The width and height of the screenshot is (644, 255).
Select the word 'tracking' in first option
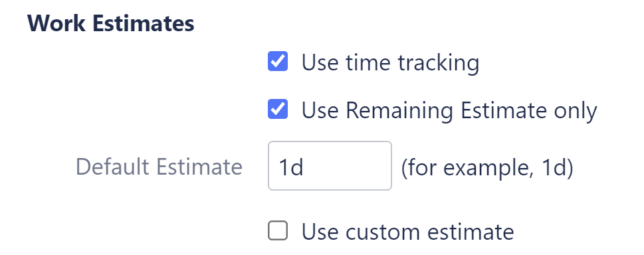(x=438, y=64)
